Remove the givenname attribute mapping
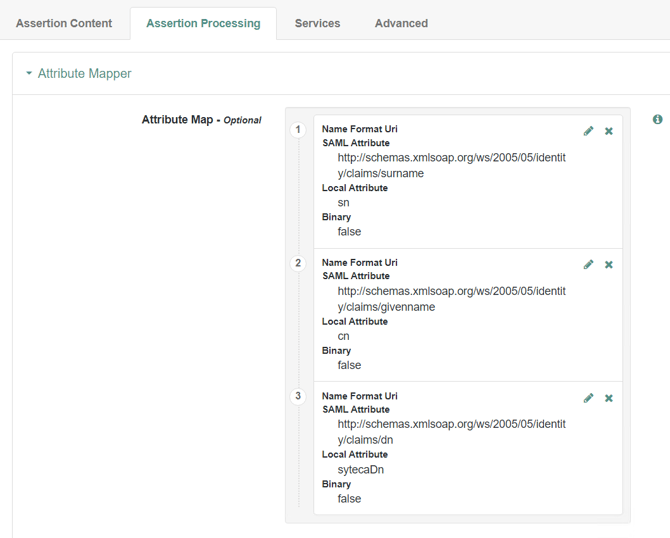The width and height of the screenshot is (670, 538). click(609, 264)
